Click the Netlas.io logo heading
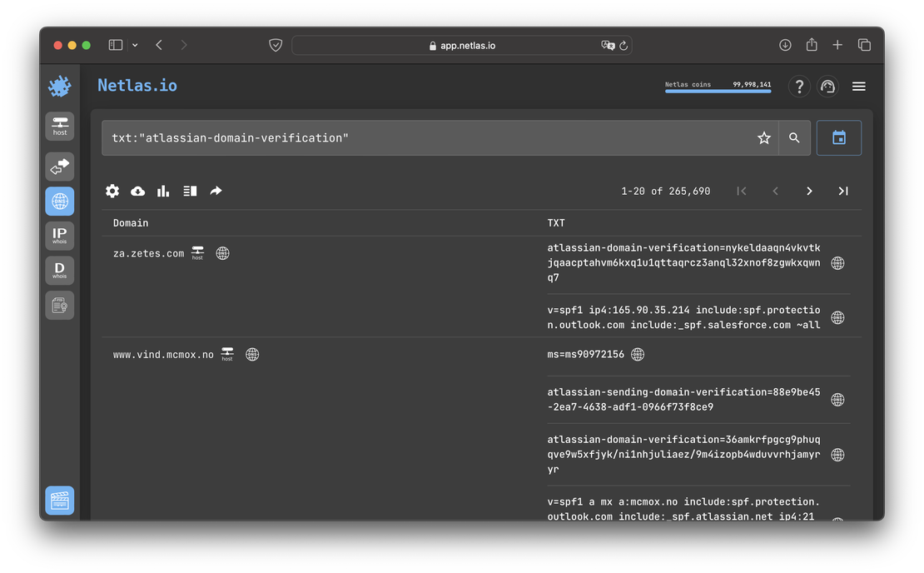 click(x=137, y=86)
